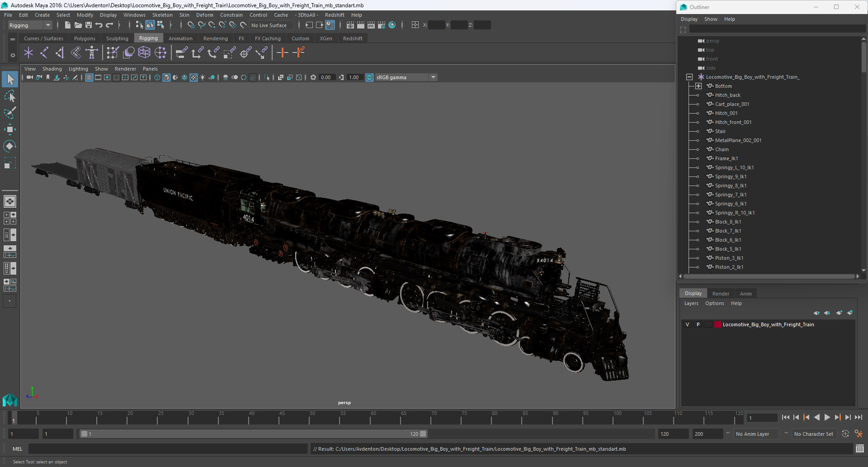Switch to the Polygons shelf tab

(85, 38)
